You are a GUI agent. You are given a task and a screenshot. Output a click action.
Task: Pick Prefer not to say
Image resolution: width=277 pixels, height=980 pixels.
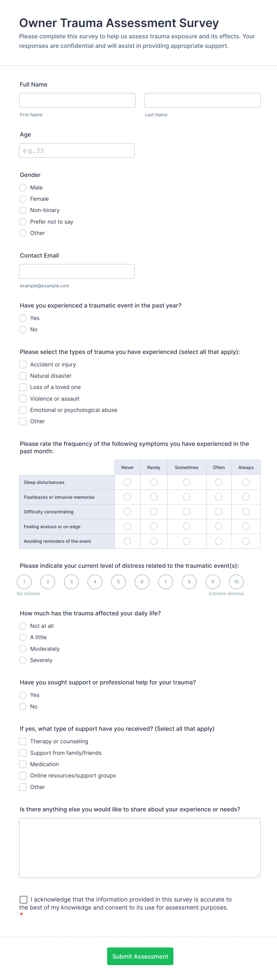22,221
